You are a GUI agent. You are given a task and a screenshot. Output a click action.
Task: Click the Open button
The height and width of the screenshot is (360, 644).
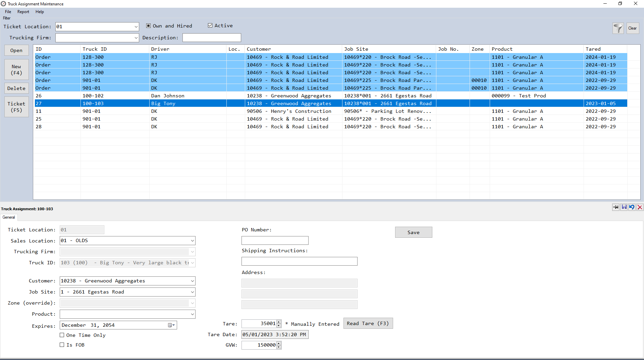click(16, 50)
